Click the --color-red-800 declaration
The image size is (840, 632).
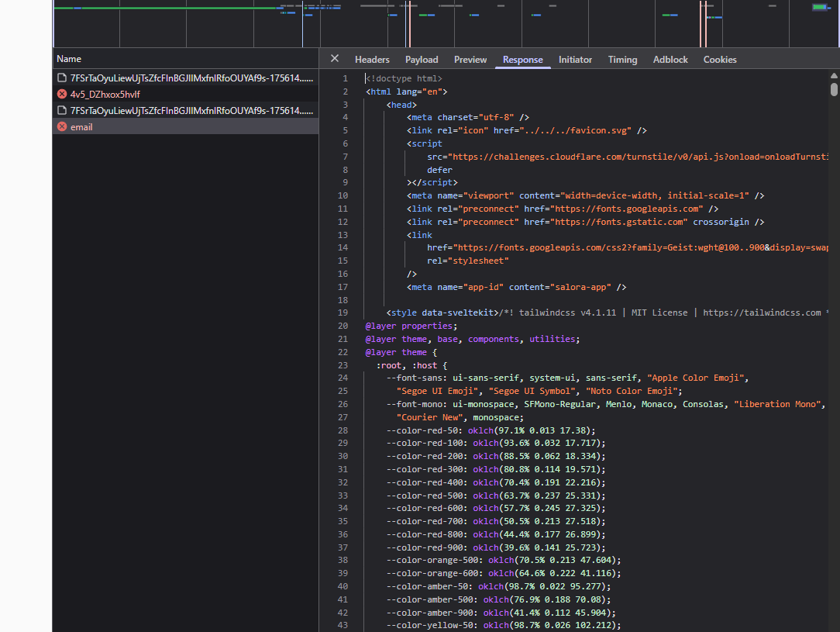496,534
